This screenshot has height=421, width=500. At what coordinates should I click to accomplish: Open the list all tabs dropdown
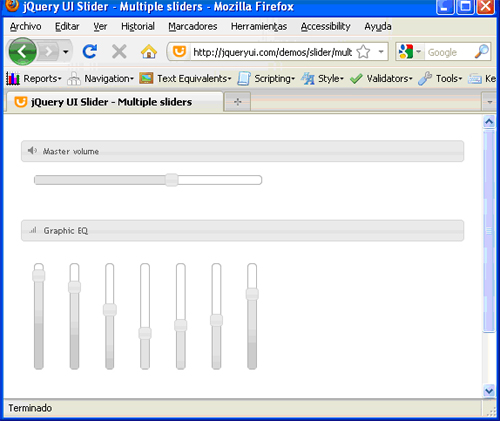point(489,102)
